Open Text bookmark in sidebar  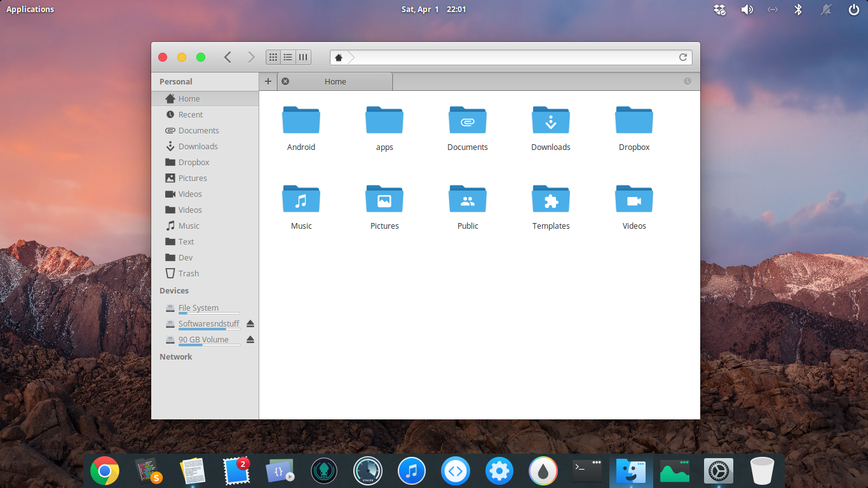205,241
